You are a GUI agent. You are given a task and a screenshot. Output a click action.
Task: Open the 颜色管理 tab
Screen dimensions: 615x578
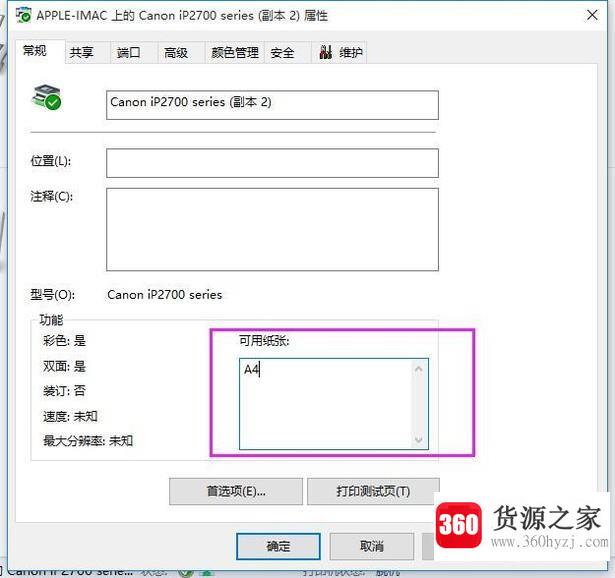pyautogui.click(x=235, y=53)
